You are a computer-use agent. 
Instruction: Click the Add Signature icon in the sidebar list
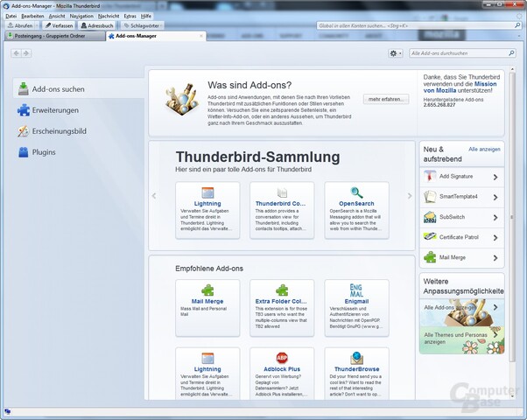click(x=430, y=177)
